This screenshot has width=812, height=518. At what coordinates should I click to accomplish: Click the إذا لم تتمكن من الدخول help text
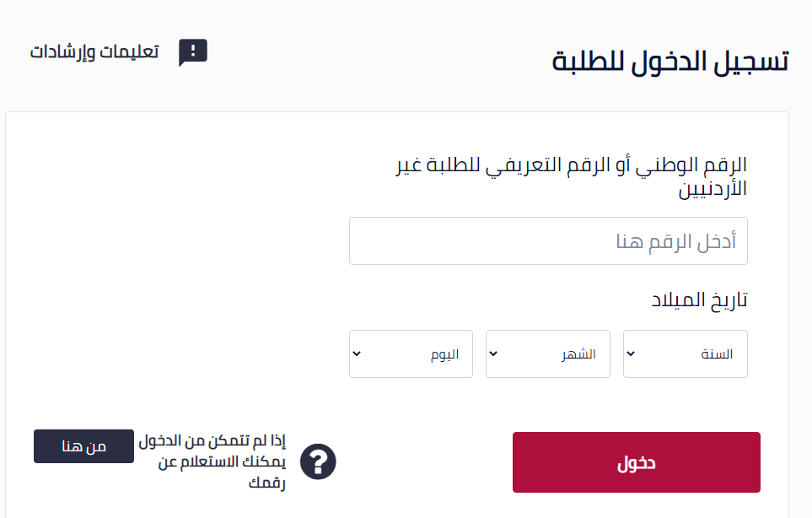(x=212, y=441)
